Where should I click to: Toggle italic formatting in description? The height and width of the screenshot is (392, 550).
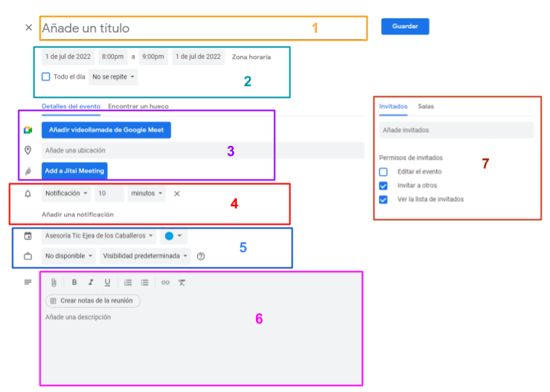(91, 282)
